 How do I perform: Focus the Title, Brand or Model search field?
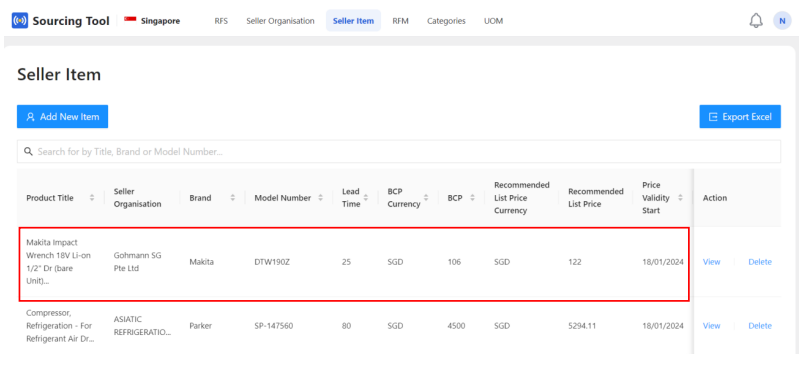[398, 152]
